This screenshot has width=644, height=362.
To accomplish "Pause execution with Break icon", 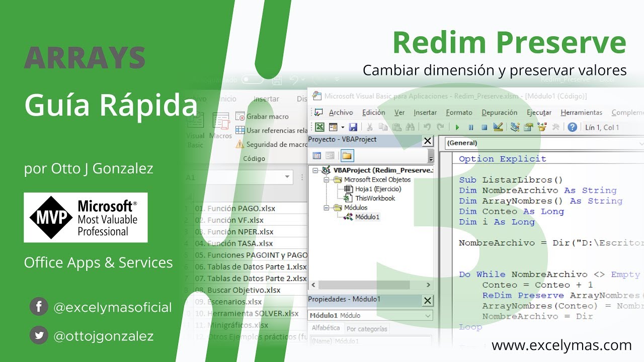I will [471, 127].
